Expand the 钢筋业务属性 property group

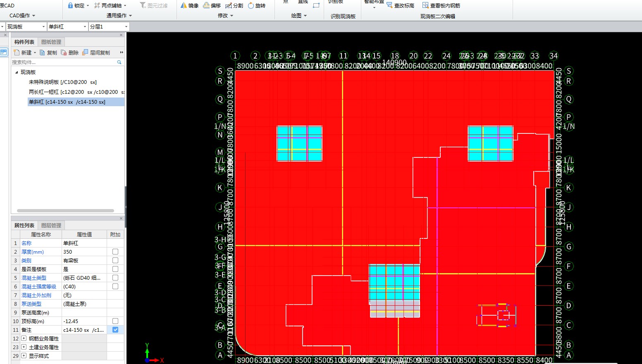pyautogui.click(x=24, y=338)
